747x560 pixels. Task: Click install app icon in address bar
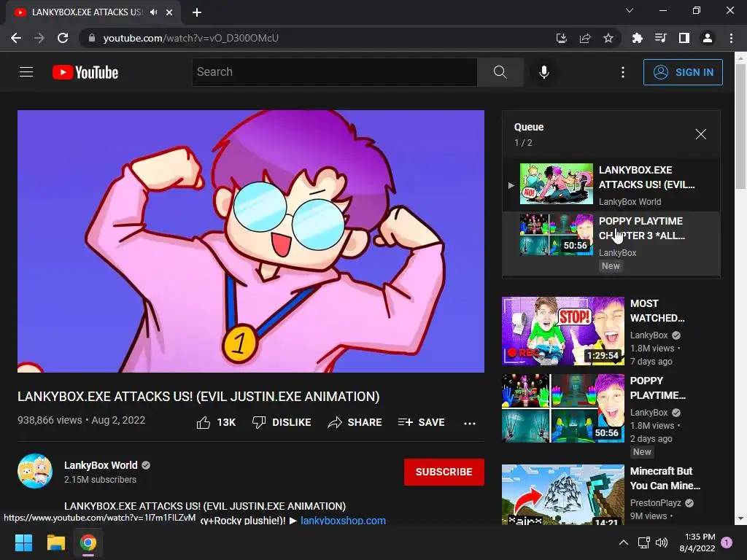coord(562,38)
